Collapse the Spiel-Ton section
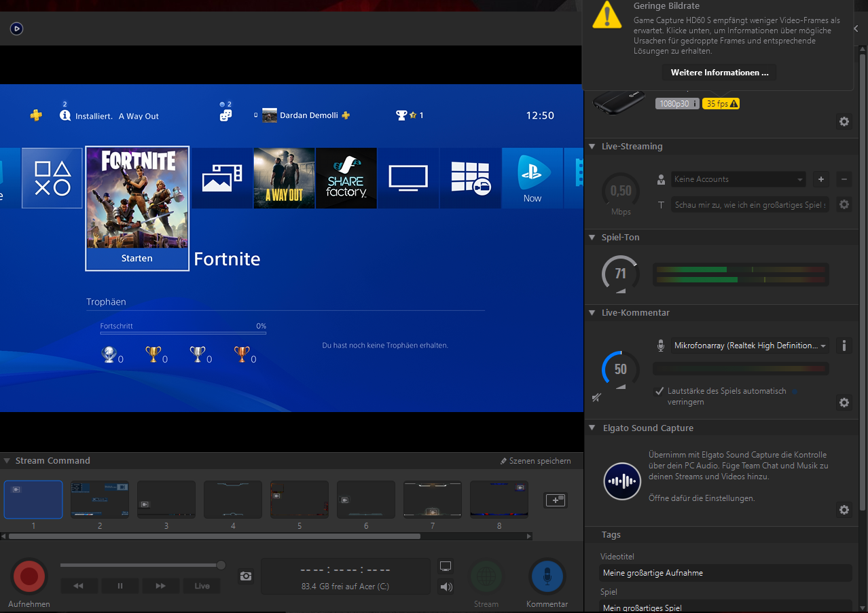 [x=592, y=238]
